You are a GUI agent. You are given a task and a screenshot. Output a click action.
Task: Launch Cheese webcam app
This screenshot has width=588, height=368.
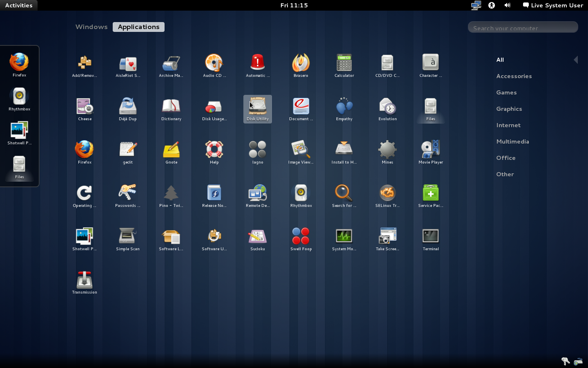(85, 110)
